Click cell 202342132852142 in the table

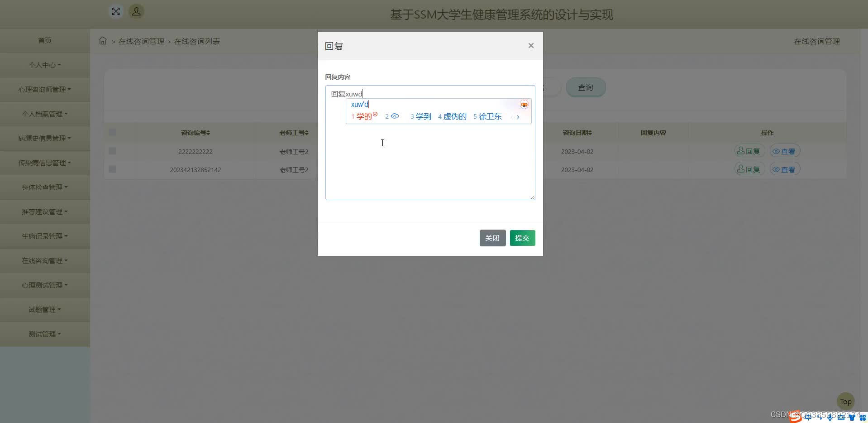[196, 170]
